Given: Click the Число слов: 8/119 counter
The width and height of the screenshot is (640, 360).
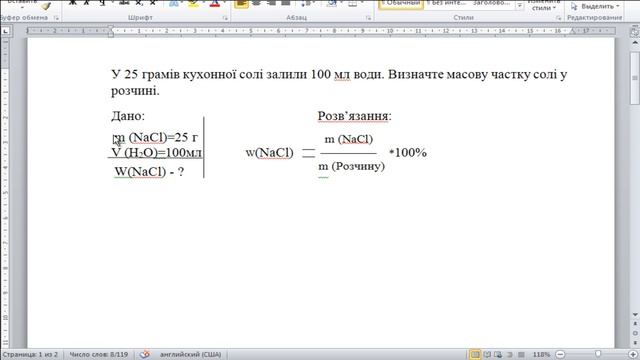Looking at the screenshot, I should 98,354.
